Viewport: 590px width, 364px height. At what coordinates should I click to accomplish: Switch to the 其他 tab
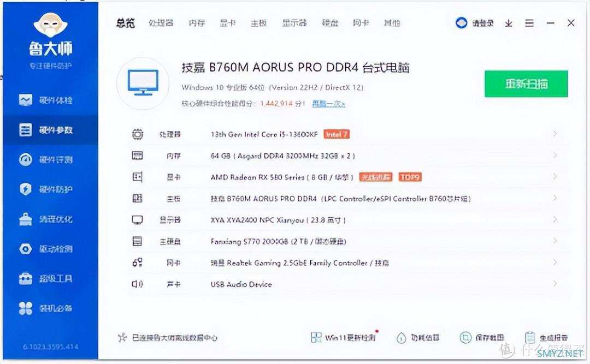pos(392,23)
